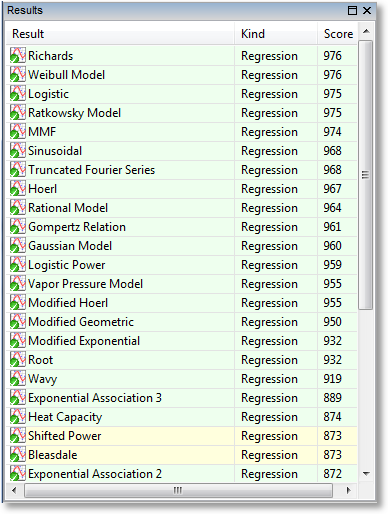Select the Modified Hoerl result name
The image size is (388, 514).
[68, 303]
